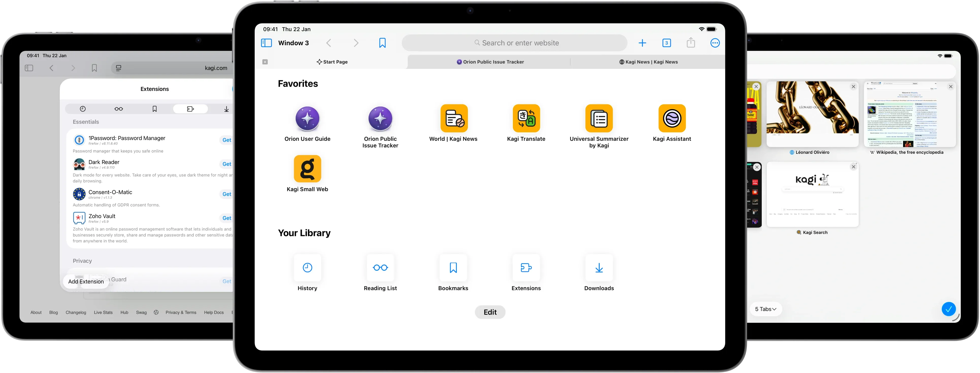980x373 pixels.
Task: Click the back navigation arrow
Action: [329, 43]
